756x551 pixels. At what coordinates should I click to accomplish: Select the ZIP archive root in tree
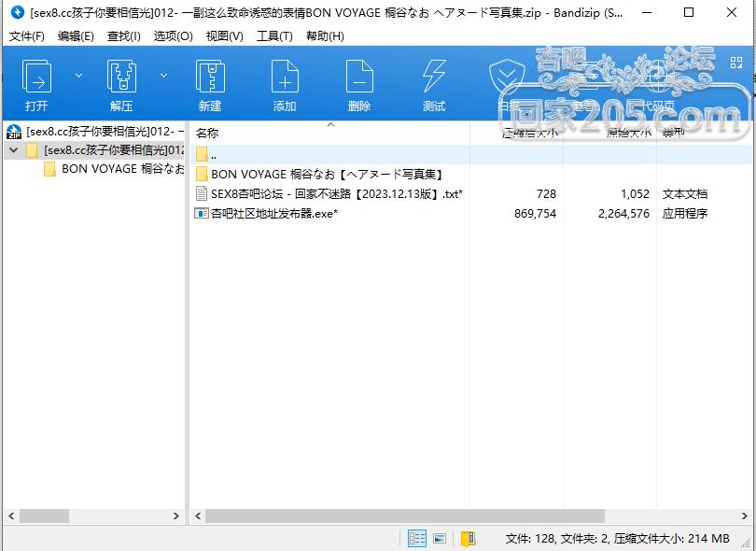click(x=95, y=132)
